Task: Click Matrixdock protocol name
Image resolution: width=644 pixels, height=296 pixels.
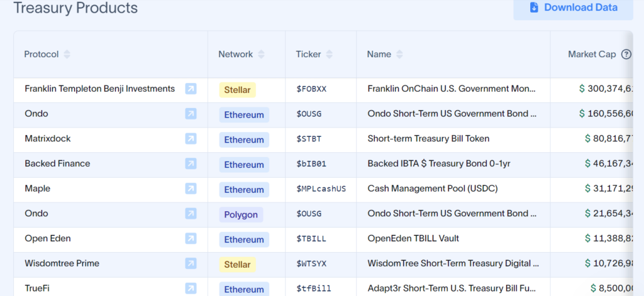Action: [48, 139]
